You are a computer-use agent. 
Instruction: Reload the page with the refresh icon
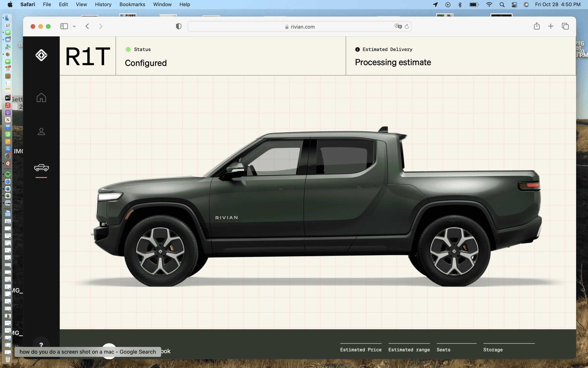(407, 26)
